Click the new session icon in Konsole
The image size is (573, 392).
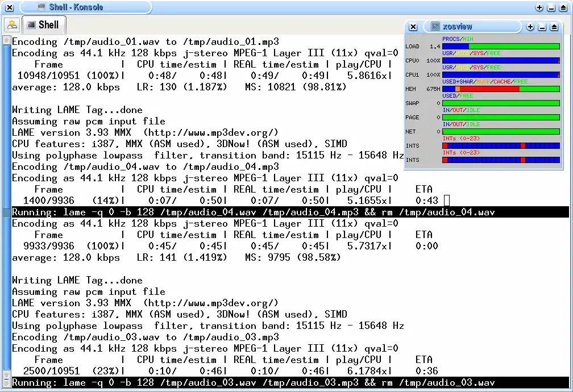12,25
